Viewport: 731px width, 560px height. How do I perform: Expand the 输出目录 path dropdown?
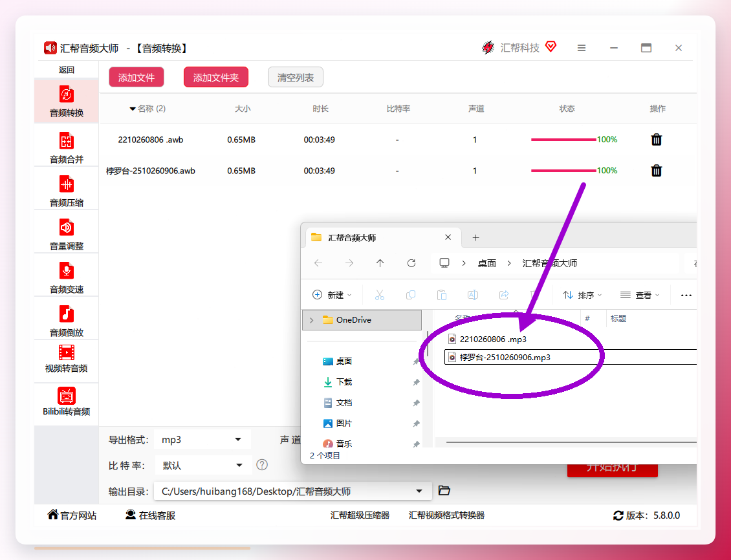point(419,491)
